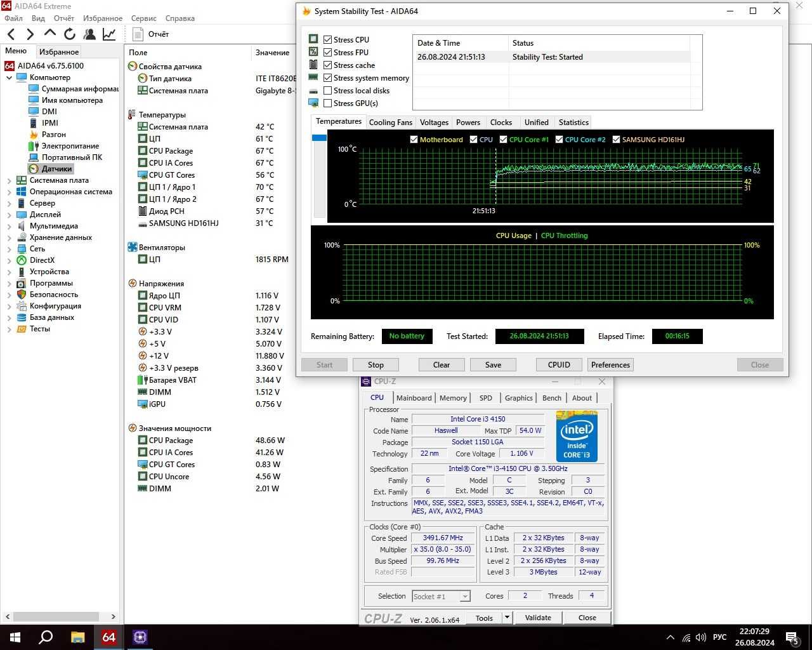The height and width of the screenshot is (650, 812).
Task: Click the taskbar search magnifier icon
Action: [46, 637]
